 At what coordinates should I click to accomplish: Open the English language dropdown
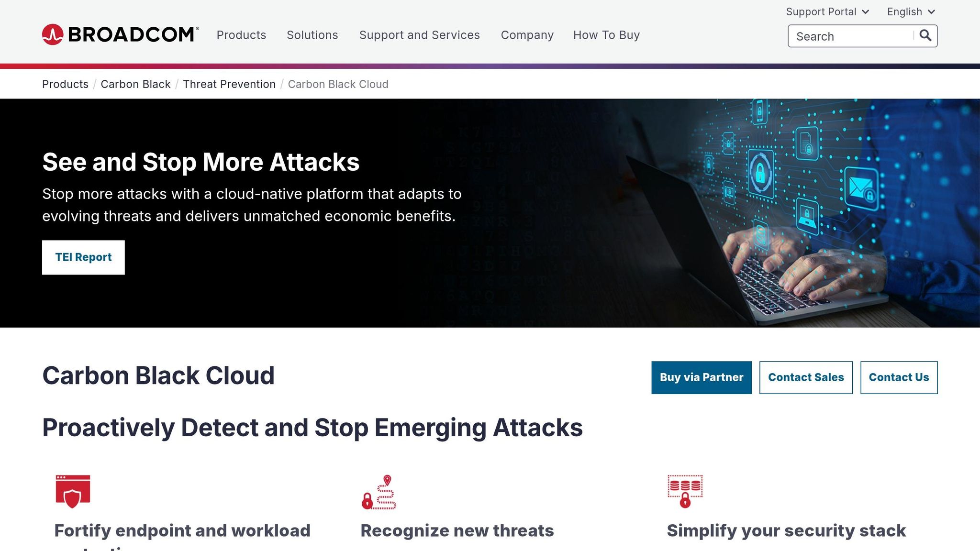pyautogui.click(x=910, y=12)
